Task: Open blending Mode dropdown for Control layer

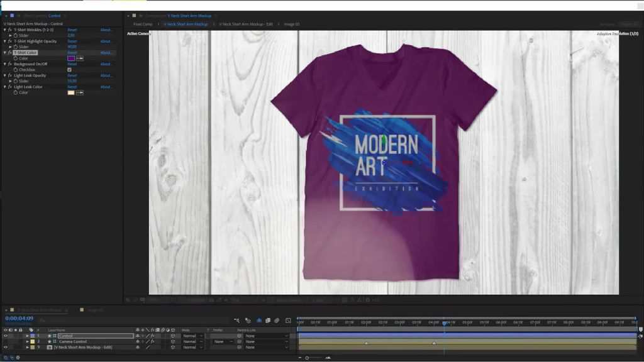Action: coord(192,336)
